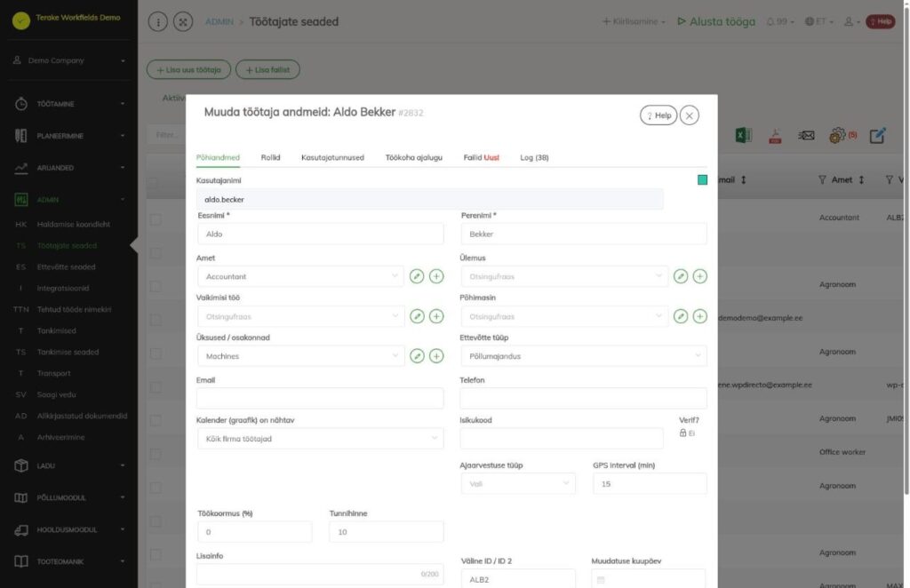The height and width of the screenshot is (588, 910).
Task: Open the Ülemus search dropdown
Action: tap(564, 276)
